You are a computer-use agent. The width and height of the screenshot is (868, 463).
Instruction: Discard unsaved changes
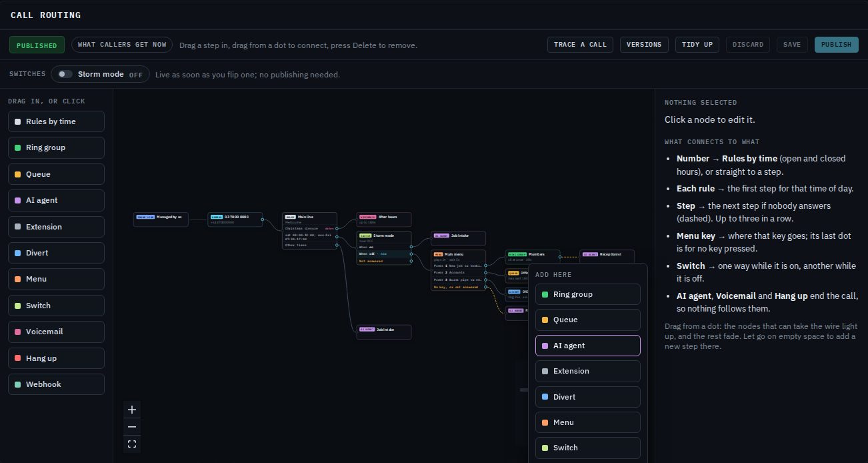[x=748, y=45]
